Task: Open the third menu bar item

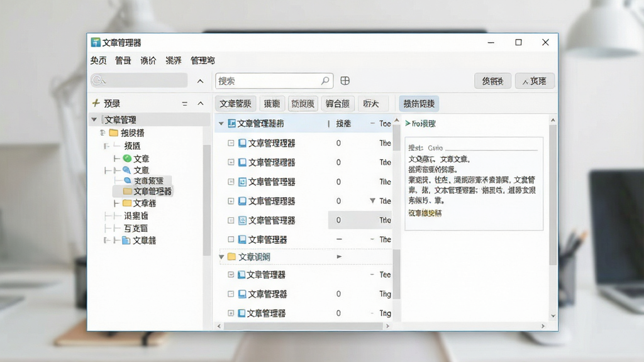Action: [x=148, y=60]
